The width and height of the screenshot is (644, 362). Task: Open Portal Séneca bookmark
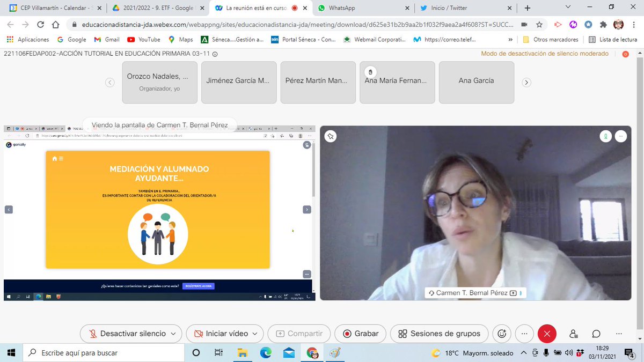[304, 39]
